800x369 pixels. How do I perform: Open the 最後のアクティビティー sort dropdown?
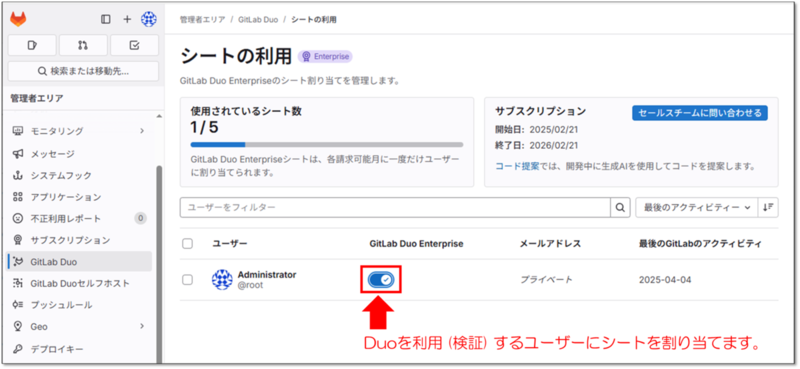click(x=696, y=207)
